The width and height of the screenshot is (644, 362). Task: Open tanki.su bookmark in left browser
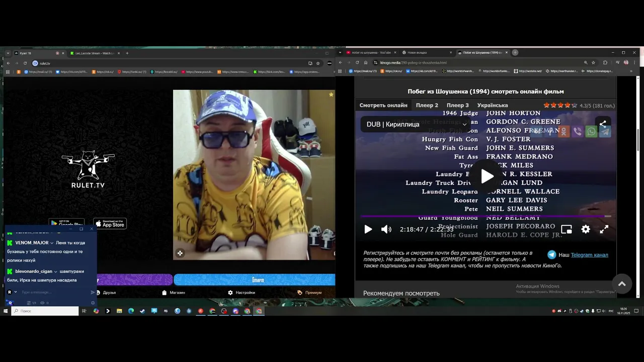point(132,71)
